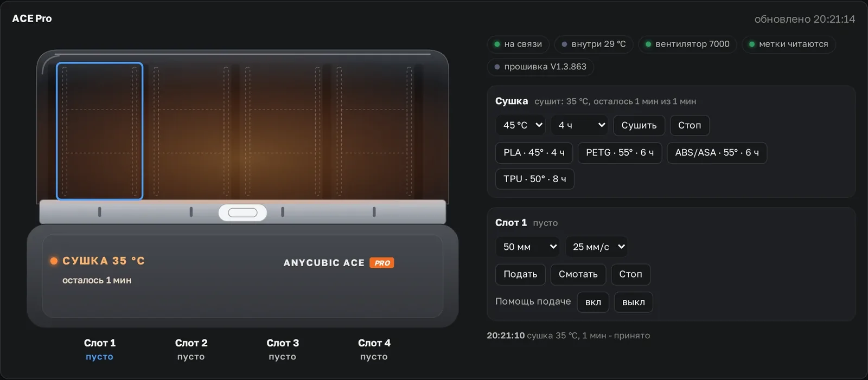This screenshot has width=868, height=380.
Task: Click the внутри 29 °C status chip
Action: tap(593, 44)
